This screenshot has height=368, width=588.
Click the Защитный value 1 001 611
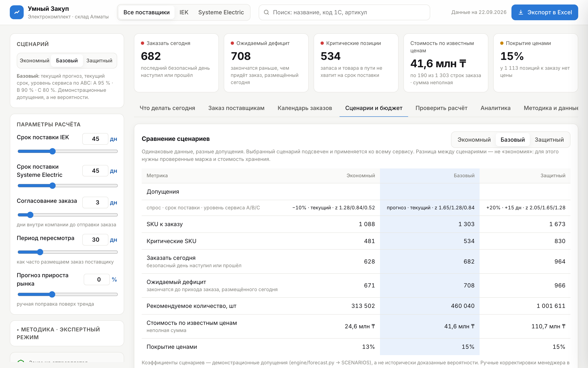point(551,306)
